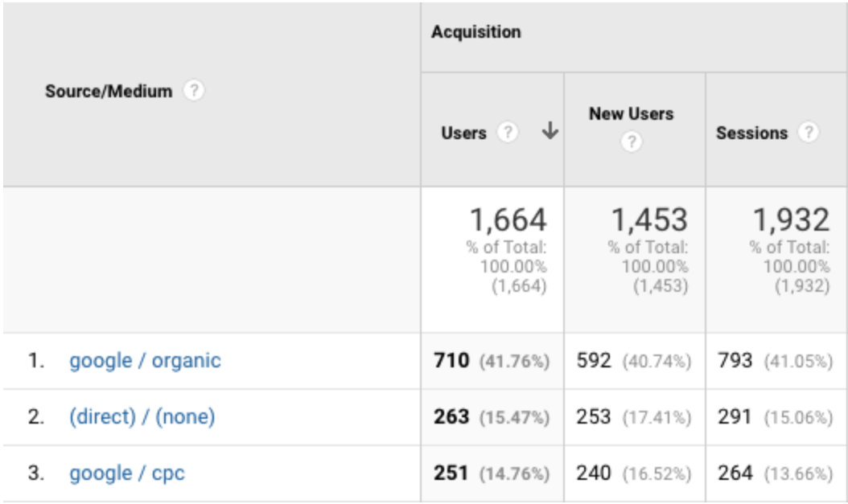Screen dimensions: 848x504
Task: Select row number 1.
Action: pyautogui.click(x=35, y=360)
